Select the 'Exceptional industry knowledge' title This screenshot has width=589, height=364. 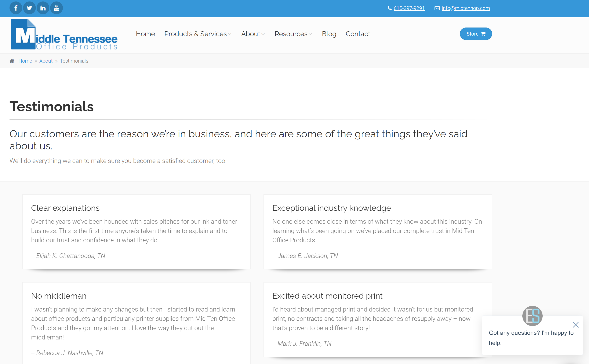point(331,208)
